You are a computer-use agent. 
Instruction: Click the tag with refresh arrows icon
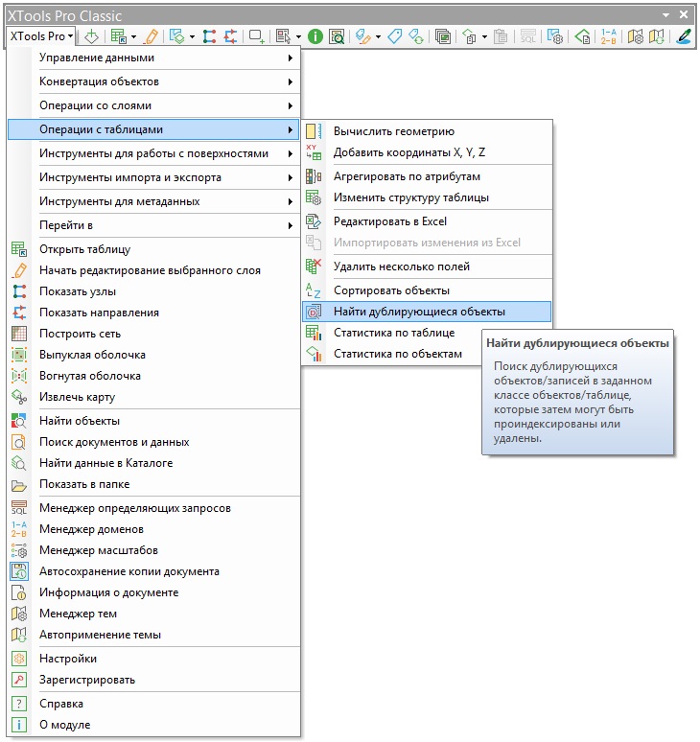pyautogui.click(x=416, y=36)
